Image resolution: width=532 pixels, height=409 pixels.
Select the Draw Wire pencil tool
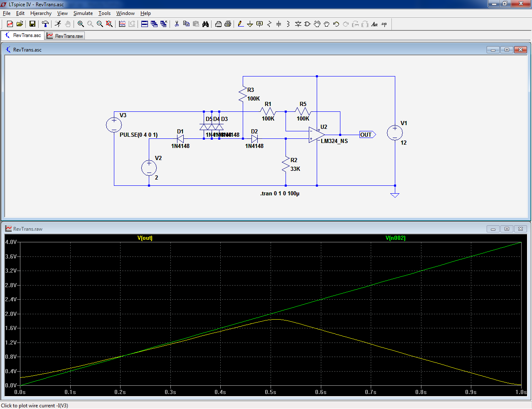pyautogui.click(x=241, y=24)
